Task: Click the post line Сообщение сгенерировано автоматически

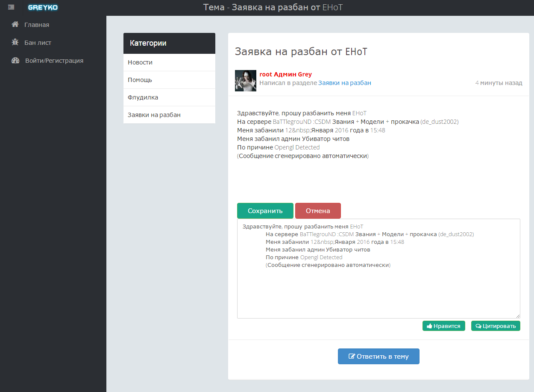Action: coord(303,156)
